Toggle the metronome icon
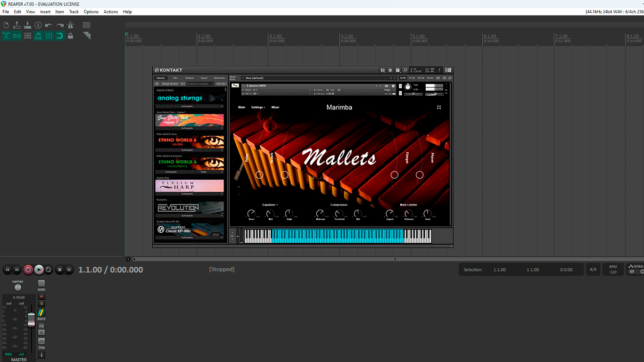Viewport: 644px width, 362px height. click(x=71, y=25)
